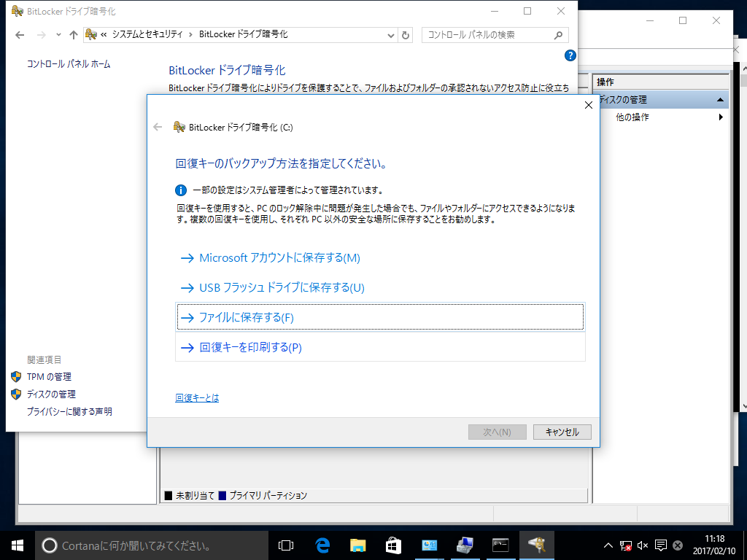Choose 回復キーを印刷する(P) option
The image size is (747, 560).
pyautogui.click(x=380, y=347)
